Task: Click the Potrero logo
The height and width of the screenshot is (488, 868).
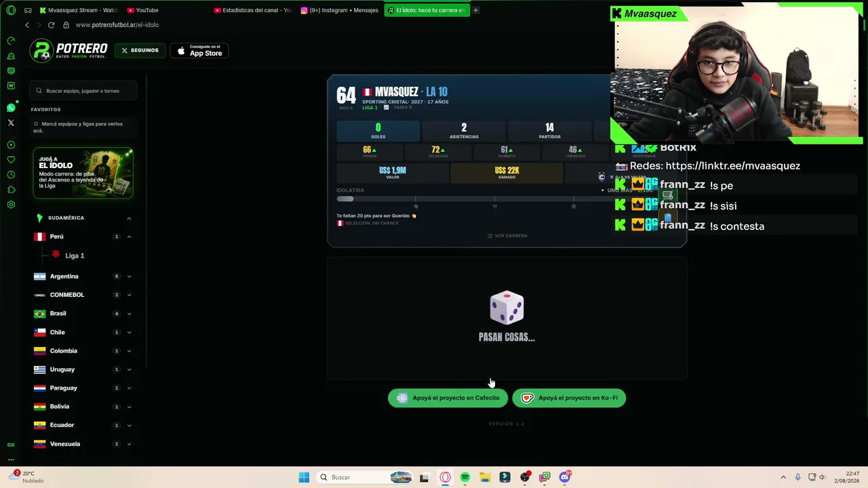Action: point(69,50)
